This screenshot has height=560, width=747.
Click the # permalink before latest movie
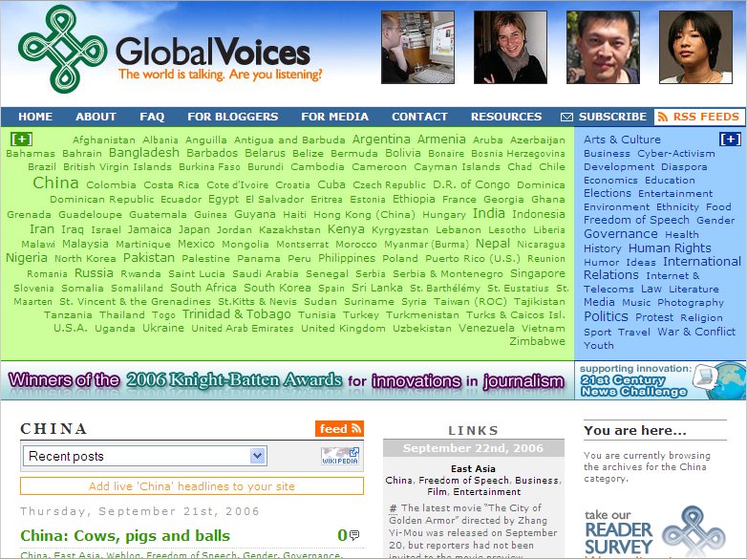[x=393, y=508]
